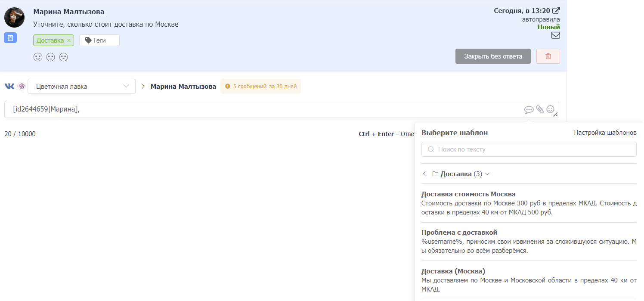Open message in external link icon
The height and width of the screenshot is (301, 644).
[x=556, y=11]
